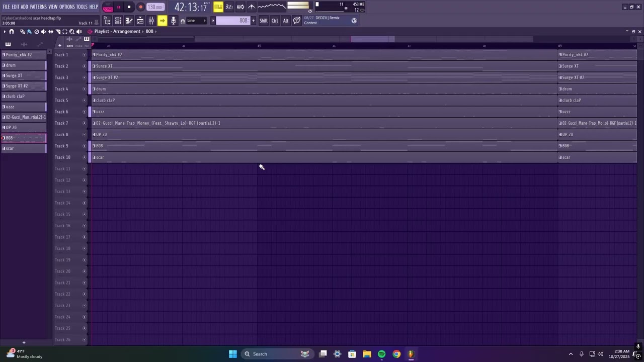
Task: Select clurb claP in picker panel
Action: [x=24, y=97]
